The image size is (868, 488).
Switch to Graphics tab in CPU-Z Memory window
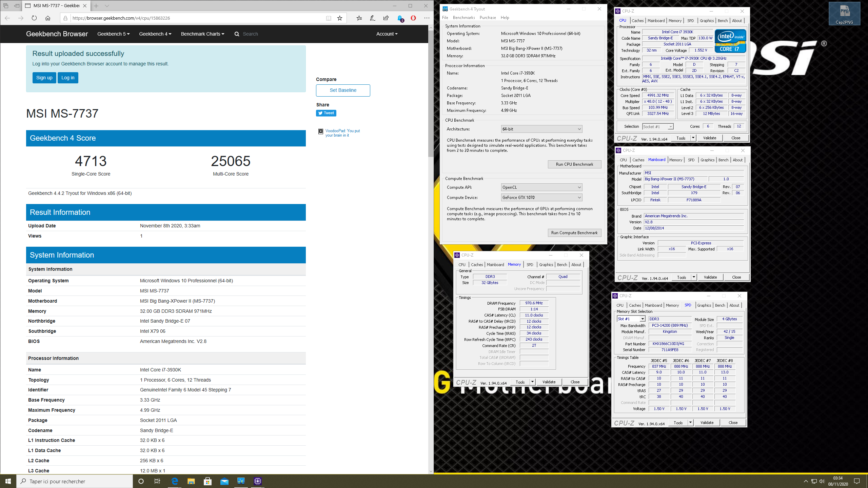point(546,265)
